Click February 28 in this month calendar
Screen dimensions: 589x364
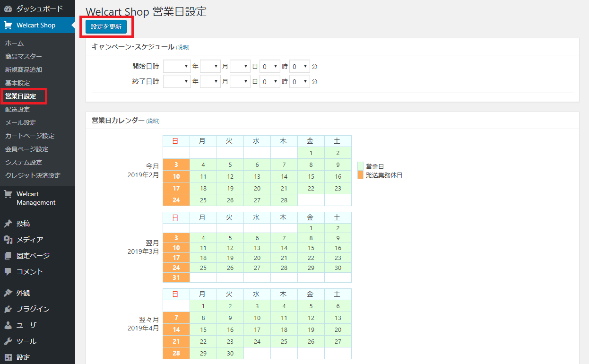click(284, 200)
